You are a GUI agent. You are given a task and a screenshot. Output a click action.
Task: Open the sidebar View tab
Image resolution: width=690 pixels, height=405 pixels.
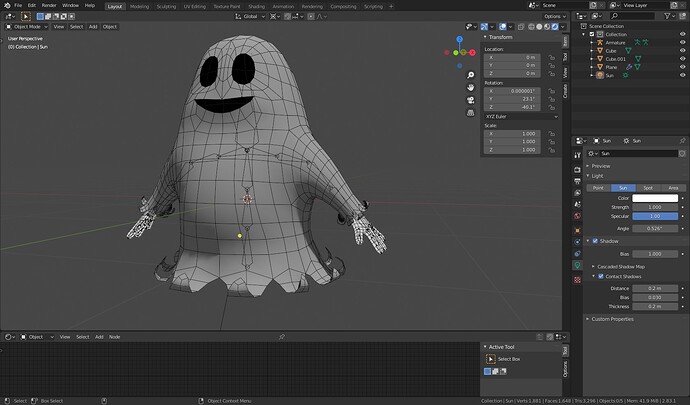point(565,73)
